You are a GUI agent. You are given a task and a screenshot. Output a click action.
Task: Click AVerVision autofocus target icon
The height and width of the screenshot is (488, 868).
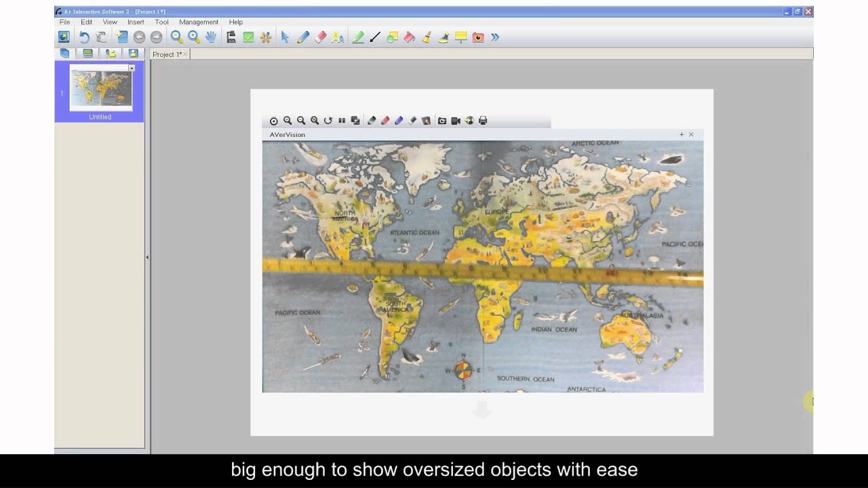tap(274, 121)
